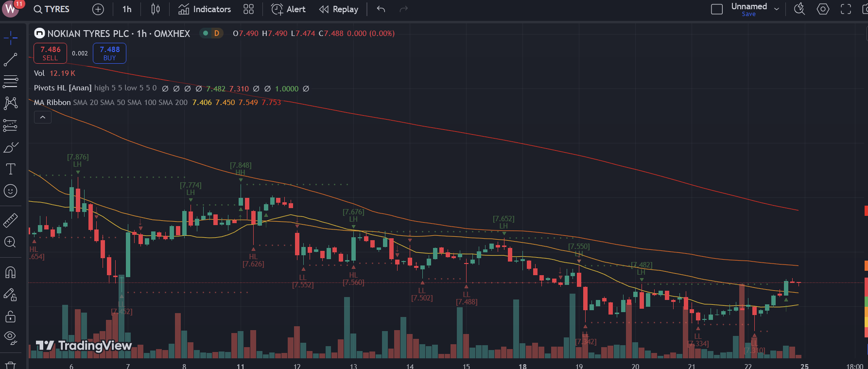Open chart settings hexagon icon
The image size is (868, 369).
point(823,9)
